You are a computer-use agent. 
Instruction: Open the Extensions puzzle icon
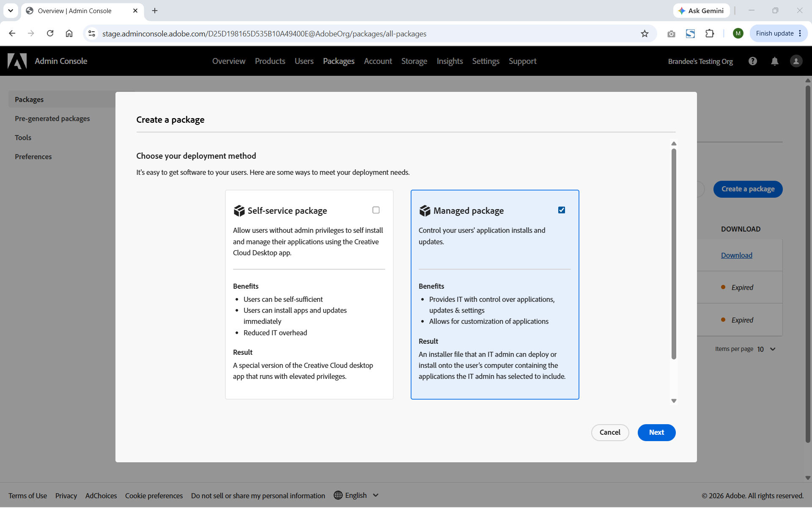[x=710, y=33]
